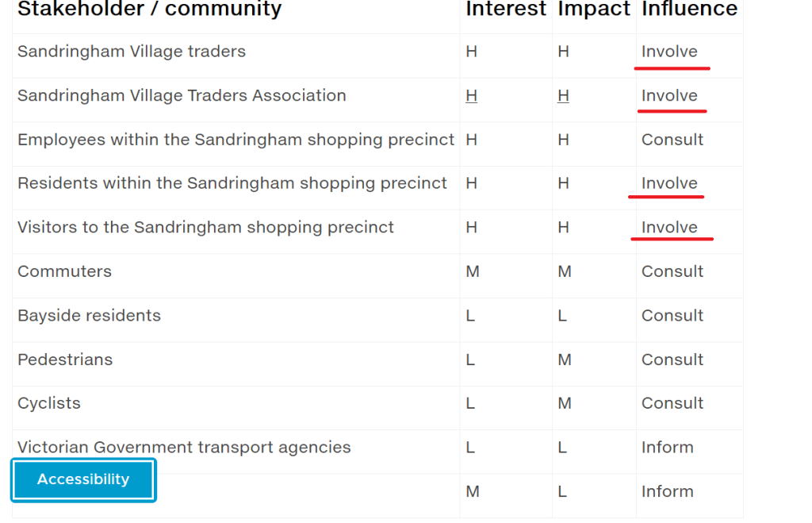Select the Sandringham Village traders row label
This screenshot has height=523, width=812.
132,52
